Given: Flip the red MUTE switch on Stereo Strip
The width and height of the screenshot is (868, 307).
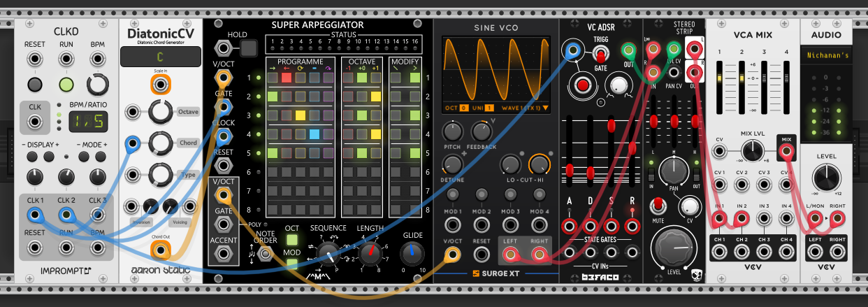Looking at the screenshot, I should tap(657, 205).
